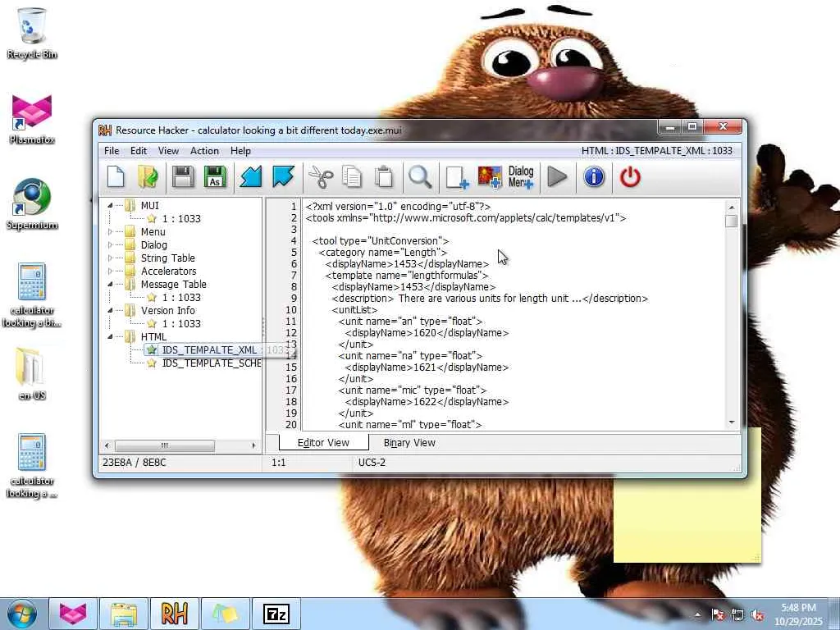Add a new resource with page-plus icon
The width and height of the screenshot is (840, 630).
click(x=457, y=177)
